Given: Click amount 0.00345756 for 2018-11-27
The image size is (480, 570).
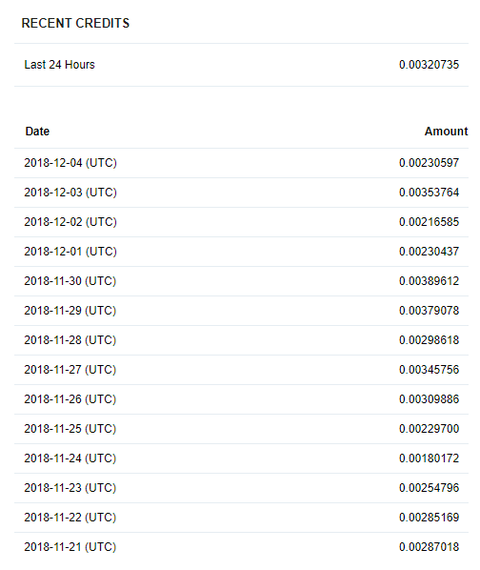Looking at the screenshot, I should click(x=429, y=370).
